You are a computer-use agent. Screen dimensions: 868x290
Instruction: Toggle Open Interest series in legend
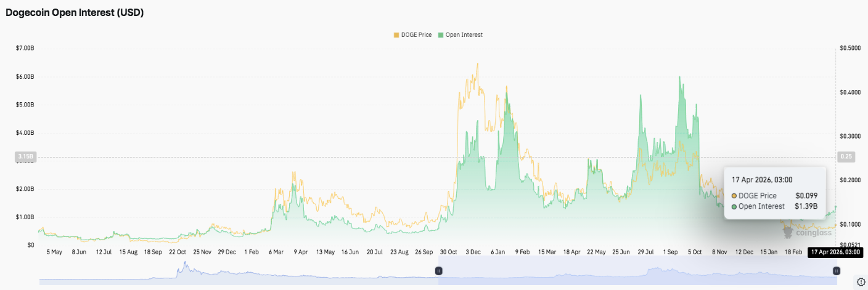tap(460, 35)
